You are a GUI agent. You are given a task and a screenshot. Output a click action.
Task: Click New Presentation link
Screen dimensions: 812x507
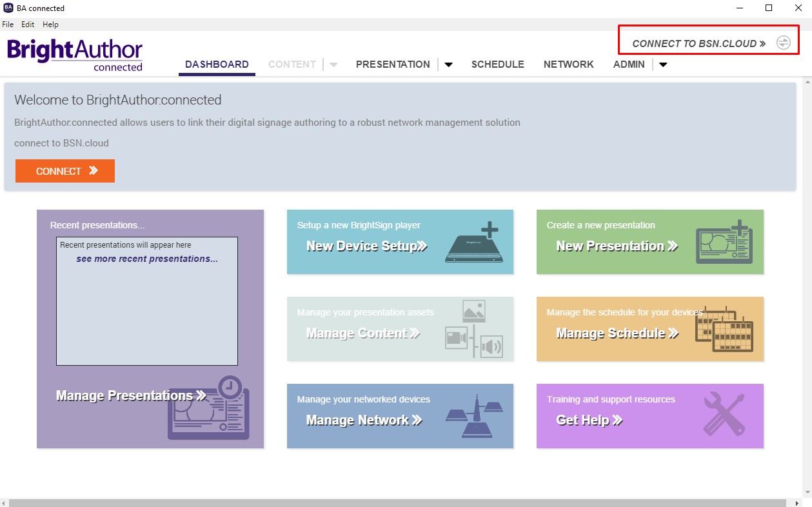click(617, 246)
